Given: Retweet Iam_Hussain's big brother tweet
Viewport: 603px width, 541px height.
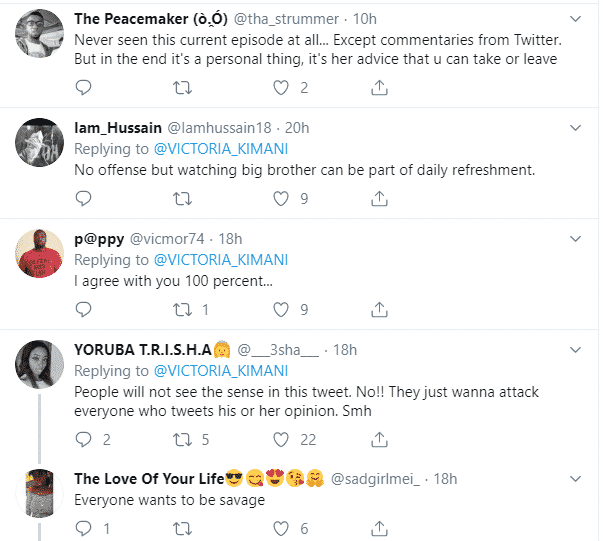Looking at the screenshot, I should 182,198.
